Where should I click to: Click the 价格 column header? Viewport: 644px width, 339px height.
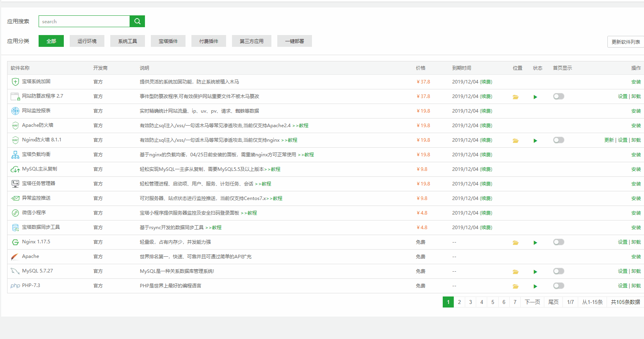coord(421,68)
